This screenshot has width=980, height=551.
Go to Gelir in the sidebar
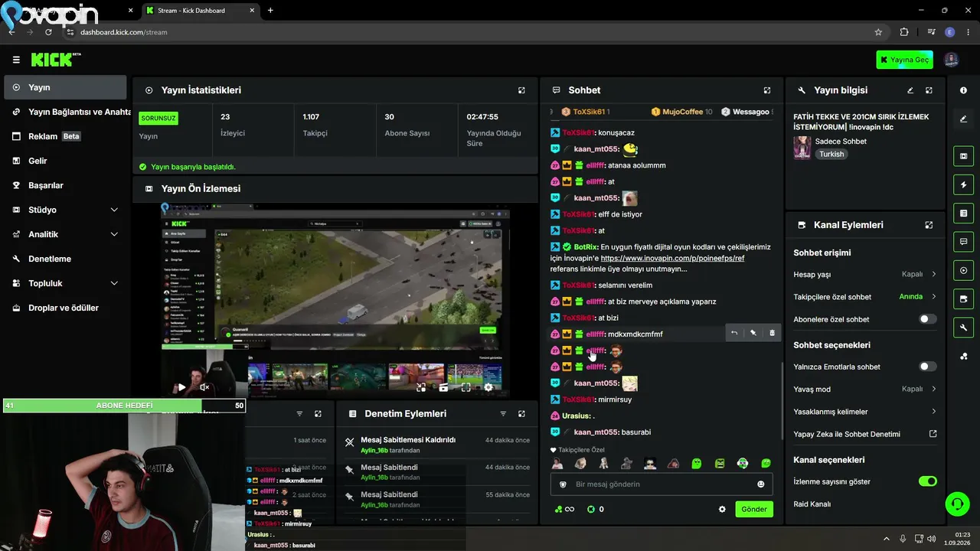click(x=65, y=161)
